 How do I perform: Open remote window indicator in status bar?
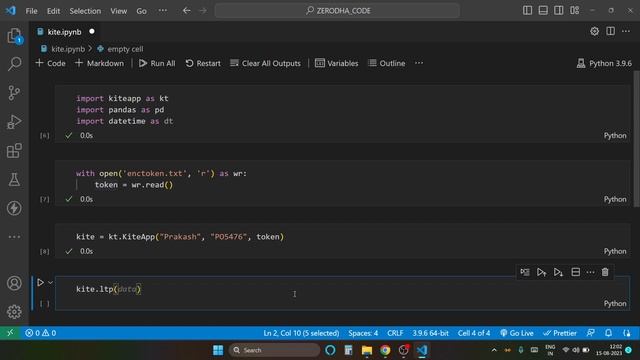(x=10, y=333)
